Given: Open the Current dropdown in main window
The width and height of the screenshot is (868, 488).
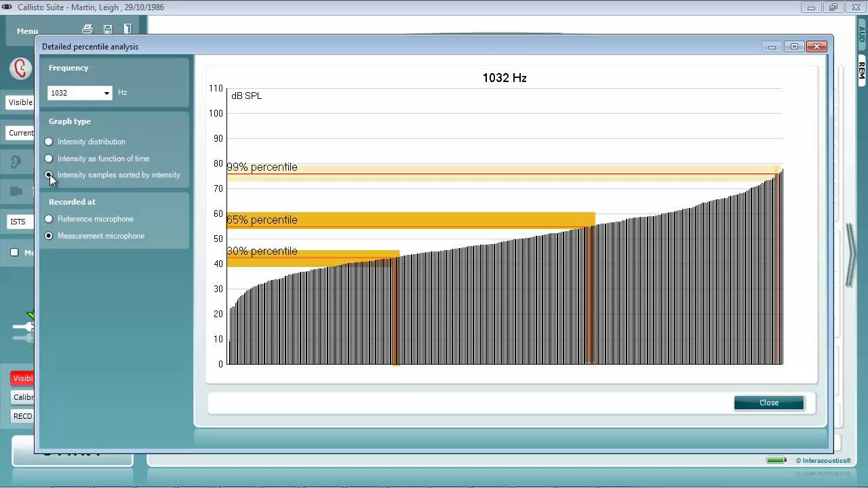Looking at the screenshot, I should tap(20, 133).
